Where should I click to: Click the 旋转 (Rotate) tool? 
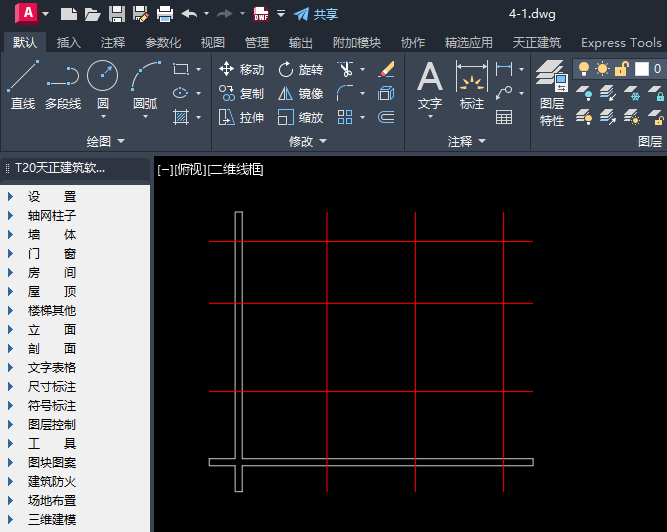(300, 69)
